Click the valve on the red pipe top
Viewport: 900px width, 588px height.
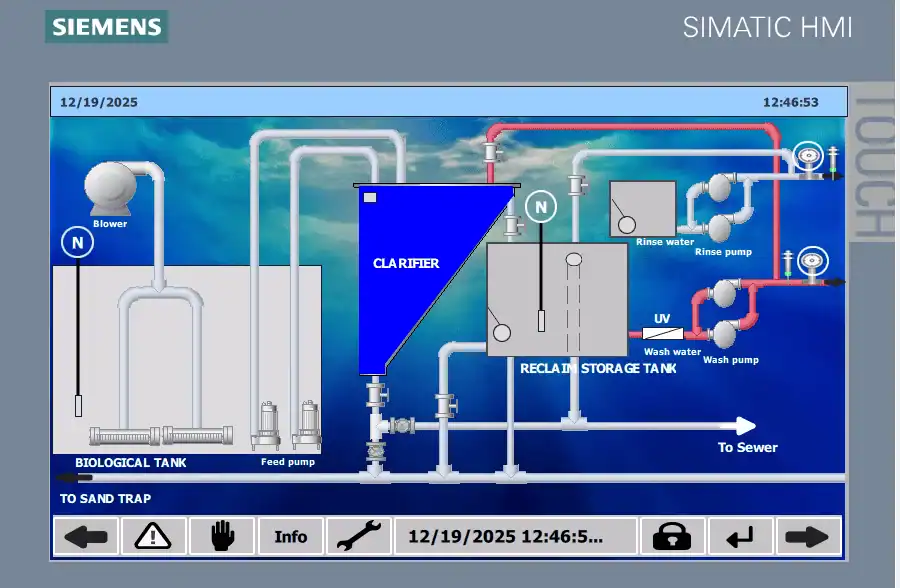tap(490, 152)
